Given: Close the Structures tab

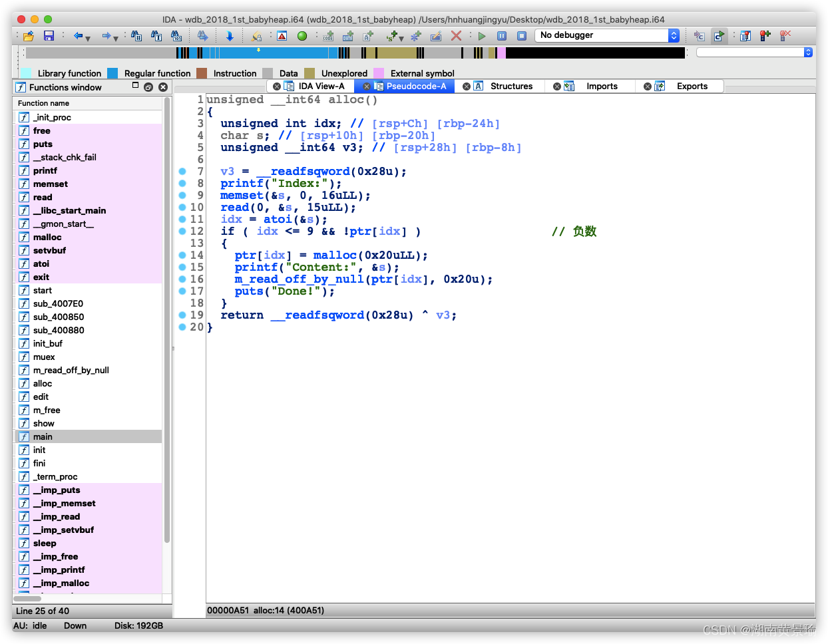Looking at the screenshot, I should (x=467, y=86).
